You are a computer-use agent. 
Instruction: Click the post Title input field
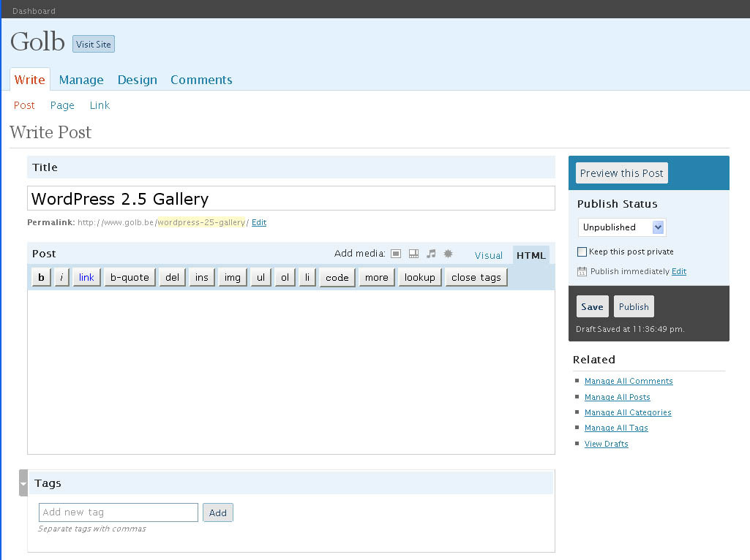[290, 198]
